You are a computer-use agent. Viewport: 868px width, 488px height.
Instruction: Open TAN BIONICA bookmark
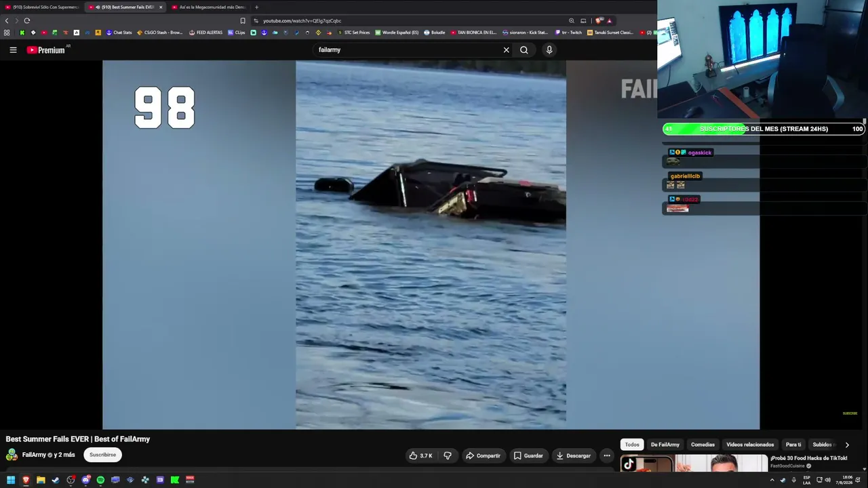pyautogui.click(x=473, y=33)
